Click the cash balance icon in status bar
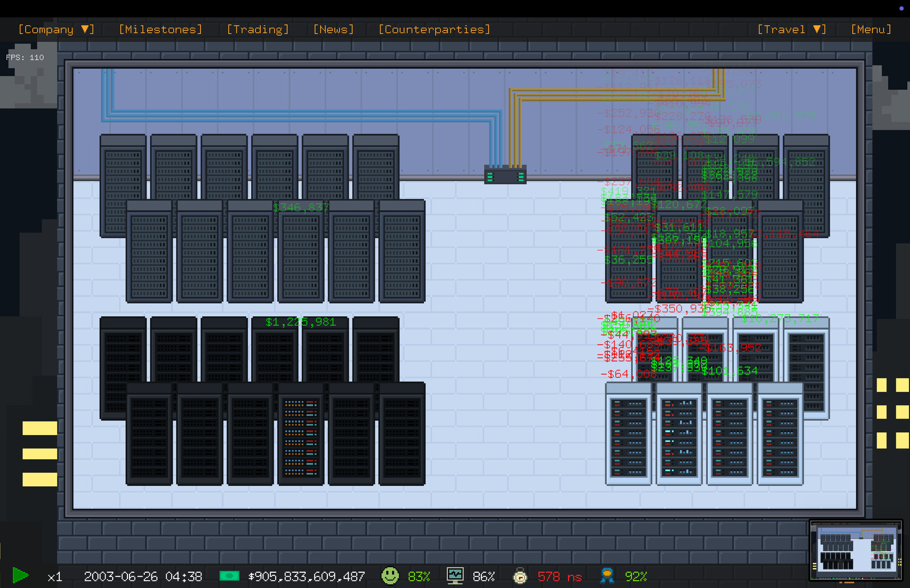Screen dimensions: 910x588 pos(230,575)
